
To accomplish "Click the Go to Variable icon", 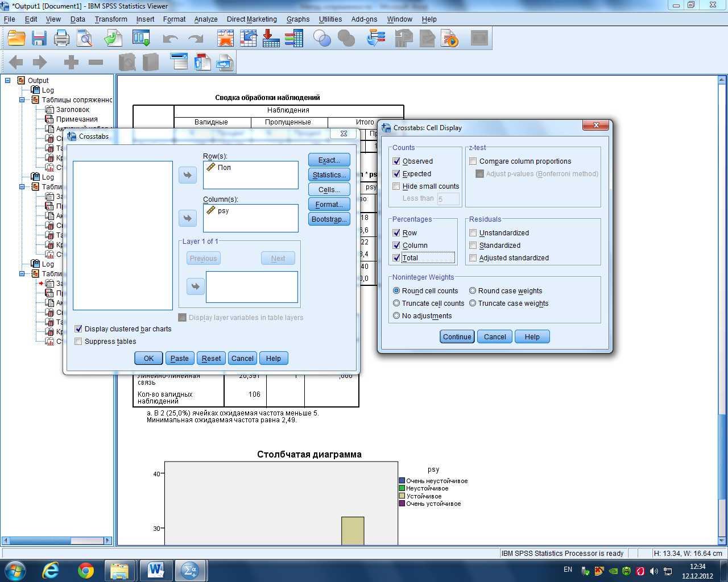I will tap(271, 39).
